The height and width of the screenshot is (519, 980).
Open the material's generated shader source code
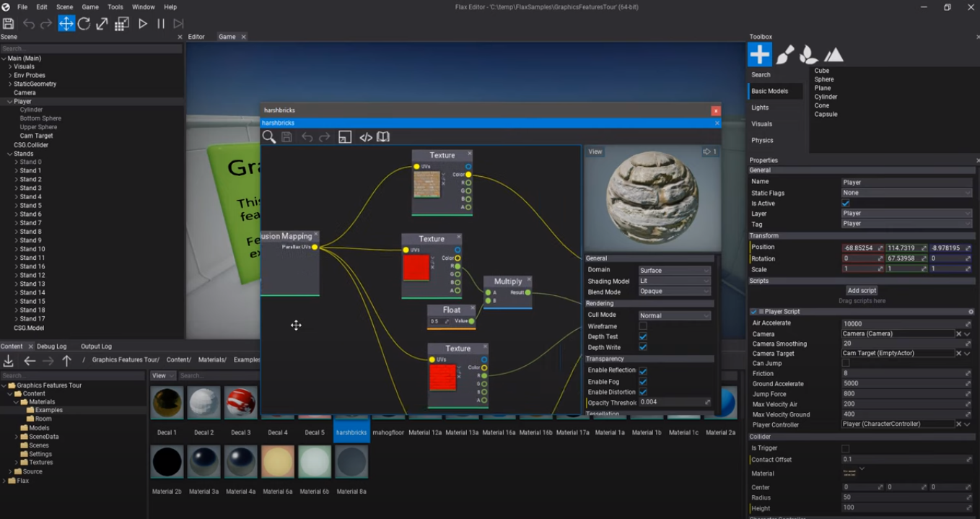(366, 136)
